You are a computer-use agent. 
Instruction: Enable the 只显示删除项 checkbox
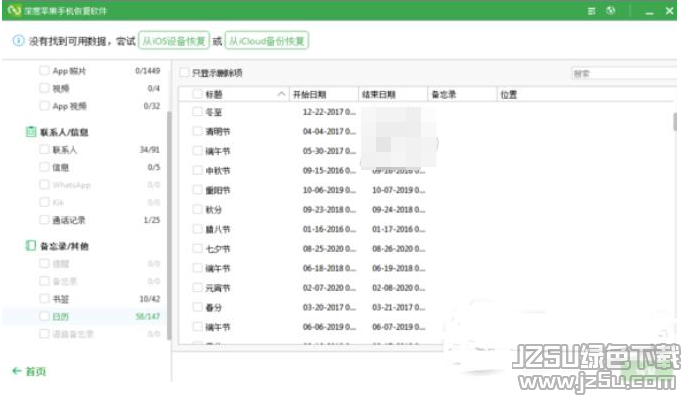tap(184, 73)
